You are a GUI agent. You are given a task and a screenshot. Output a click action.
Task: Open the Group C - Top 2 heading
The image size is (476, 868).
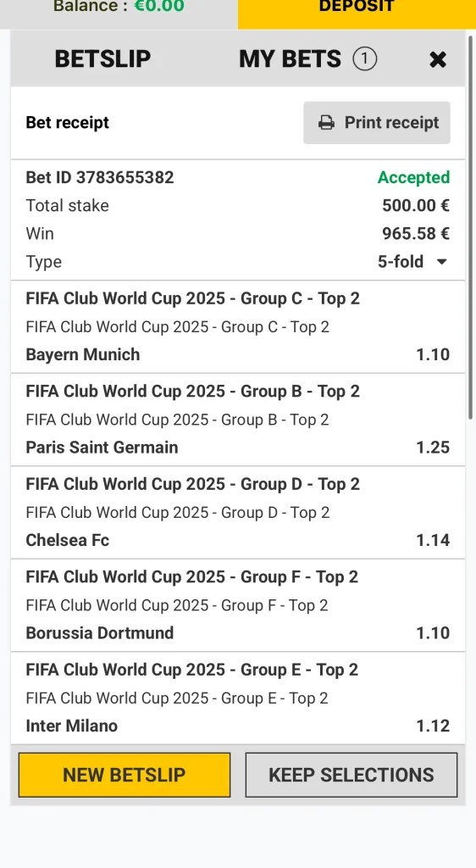click(x=193, y=298)
